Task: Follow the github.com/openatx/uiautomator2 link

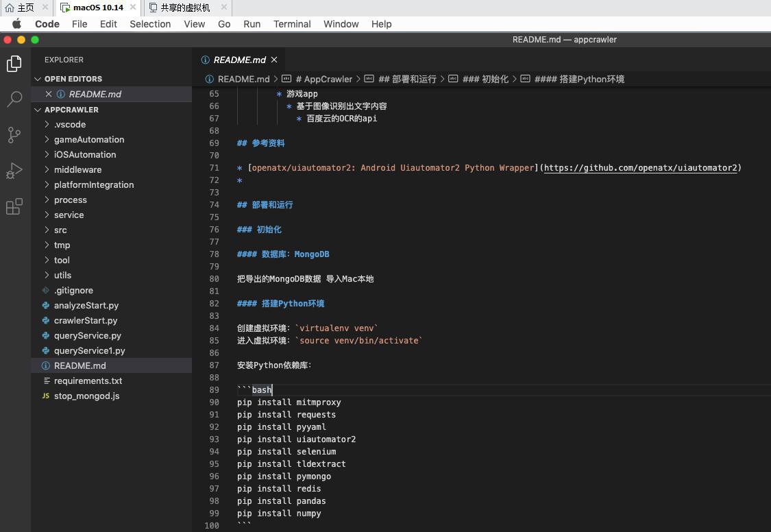Action: 641,168
